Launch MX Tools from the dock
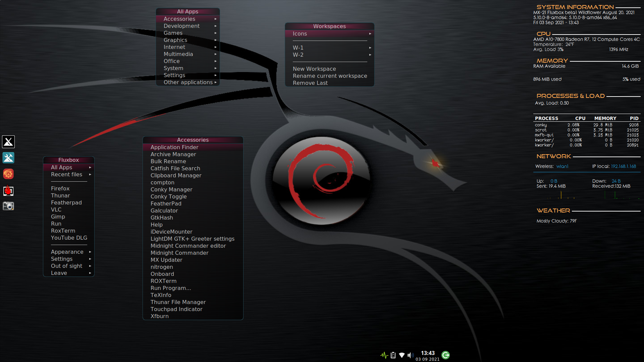 [8, 158]
